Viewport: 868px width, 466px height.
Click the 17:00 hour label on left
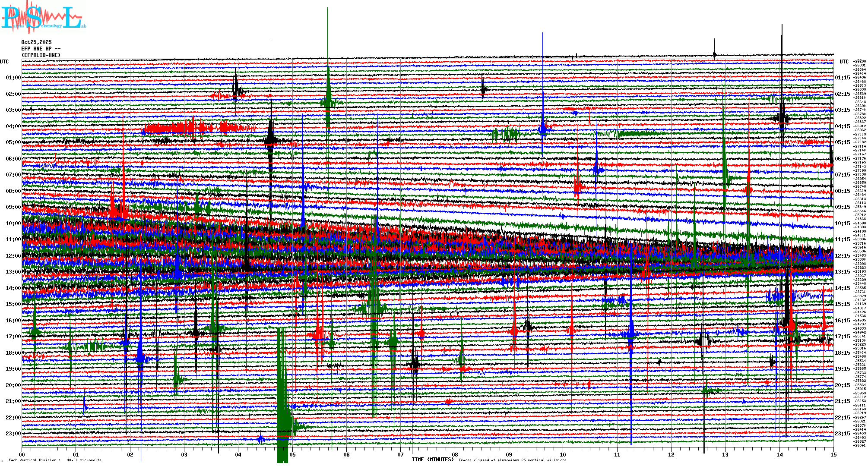pyautogui.click(x=13, y=337)
